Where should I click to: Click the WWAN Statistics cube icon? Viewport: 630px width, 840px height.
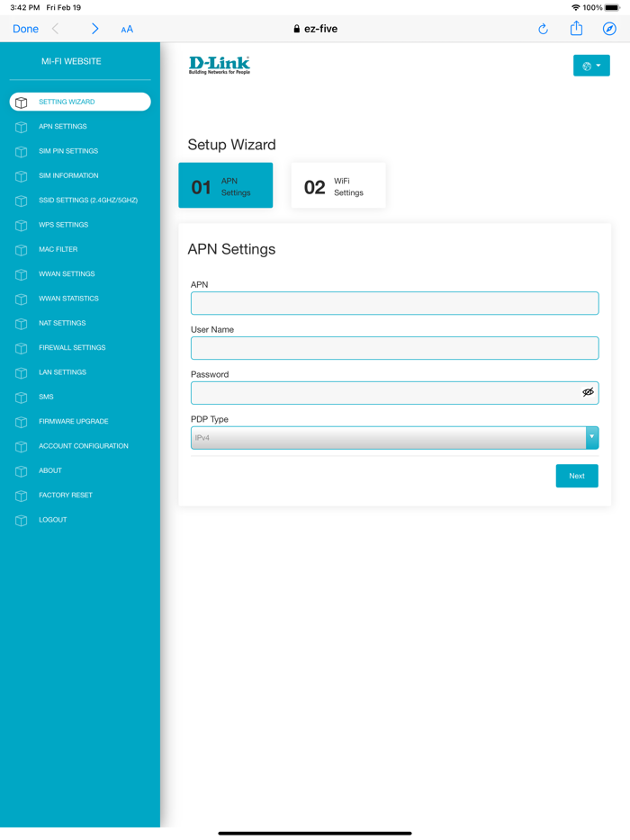(x=21, y=299)
